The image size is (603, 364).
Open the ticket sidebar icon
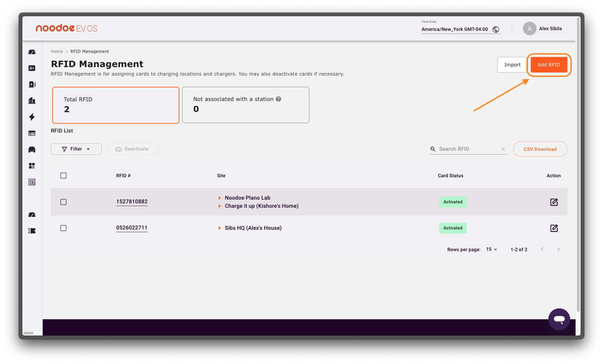(32, 231)
